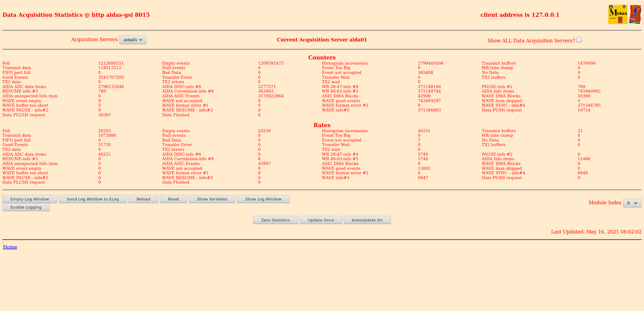Click the Rates section heading
Viewport: 644px width, 311px height.
(322, 125)
